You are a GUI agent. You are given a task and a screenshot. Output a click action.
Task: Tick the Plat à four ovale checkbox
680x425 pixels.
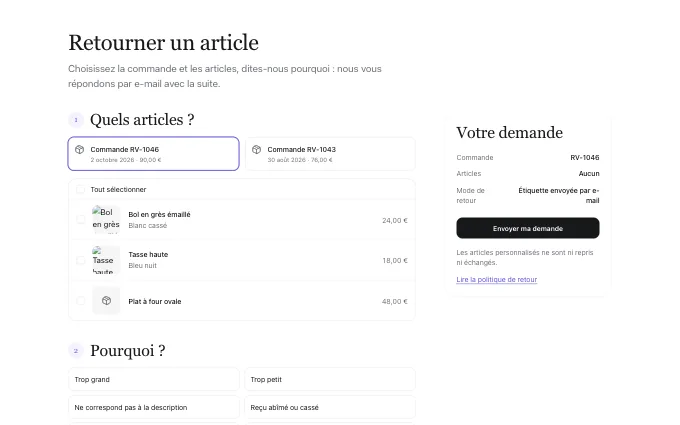pyautogui.click(x=81, y=301)
